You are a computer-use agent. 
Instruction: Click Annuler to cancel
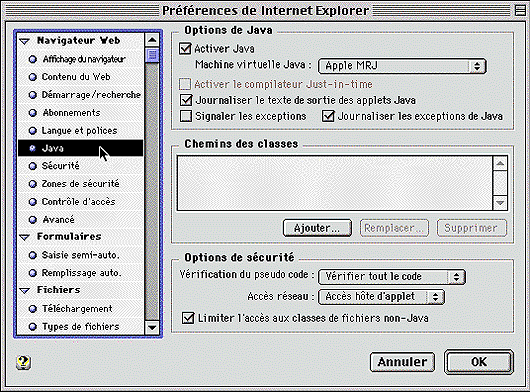pos(402,362)
